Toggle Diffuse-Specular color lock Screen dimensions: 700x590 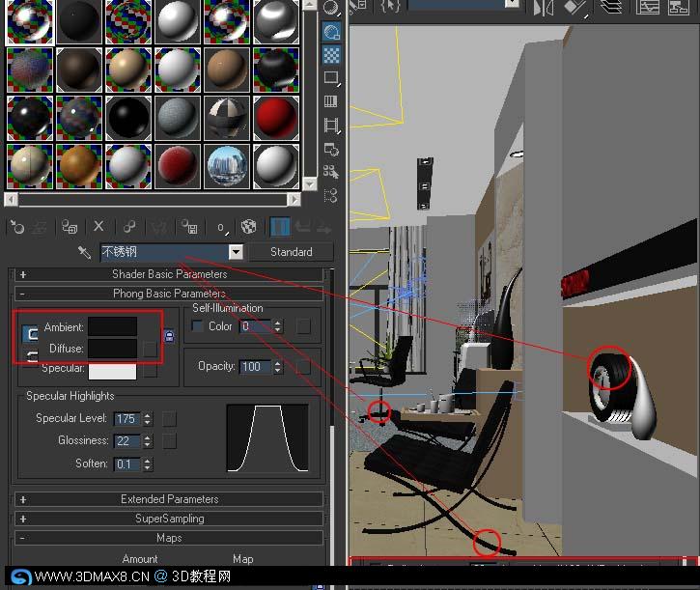coord(30,356)
